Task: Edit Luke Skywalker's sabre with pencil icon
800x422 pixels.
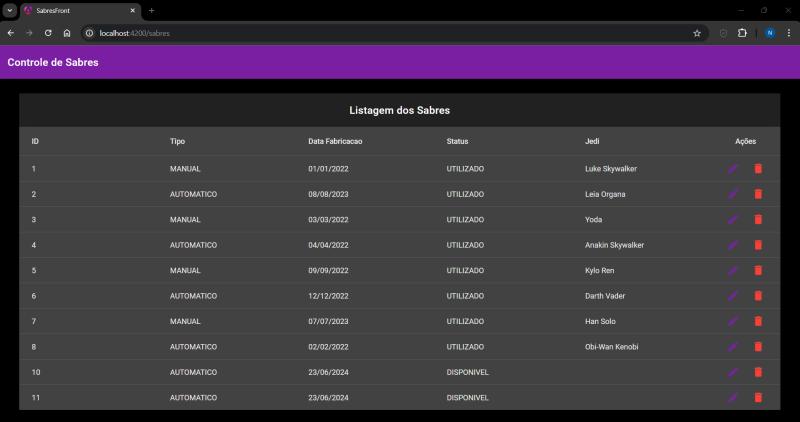Action: [x=733, y=169]
